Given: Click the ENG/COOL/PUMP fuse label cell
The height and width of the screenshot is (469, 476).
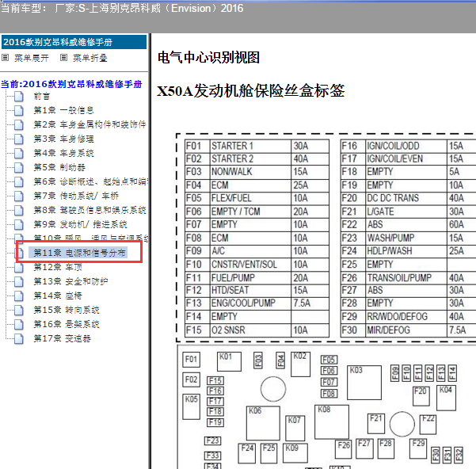Looking at the screenshot, I should click(x=250, y=303).
